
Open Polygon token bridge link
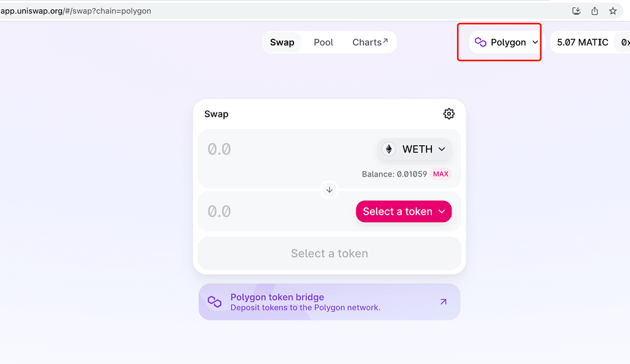point(330,302)
